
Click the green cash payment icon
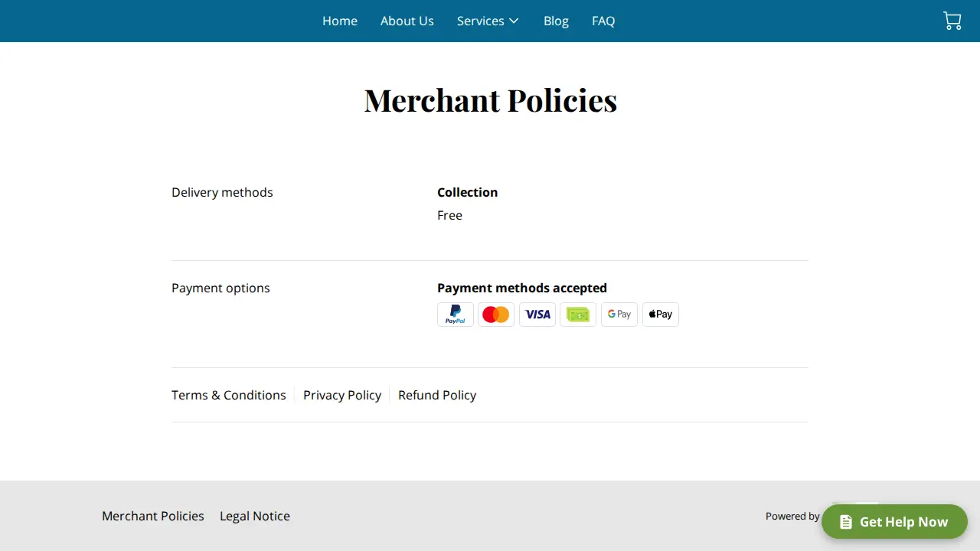click(x=578, y=315)
